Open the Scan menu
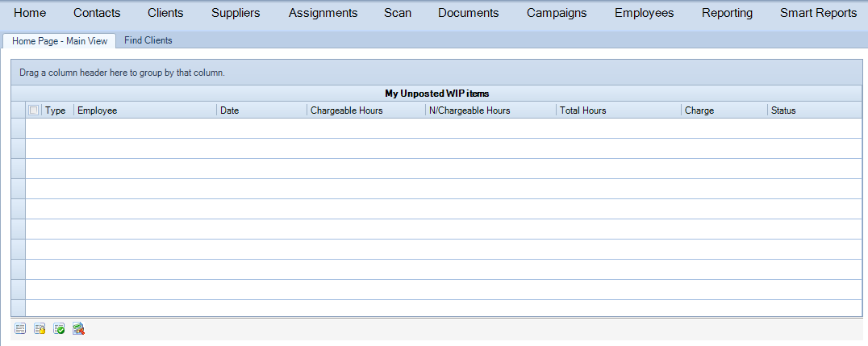This screenshot has width=868, height=346. coord(398,13)
